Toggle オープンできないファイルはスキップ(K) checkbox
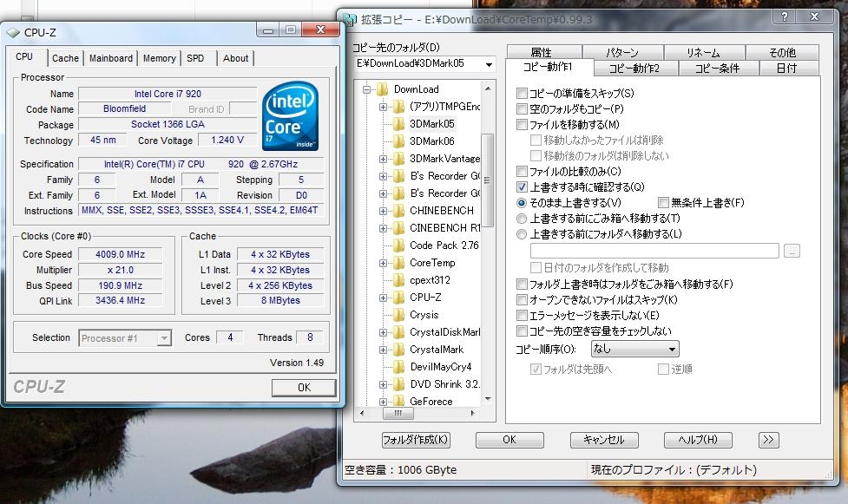848x504 pixels. [522, 299]
